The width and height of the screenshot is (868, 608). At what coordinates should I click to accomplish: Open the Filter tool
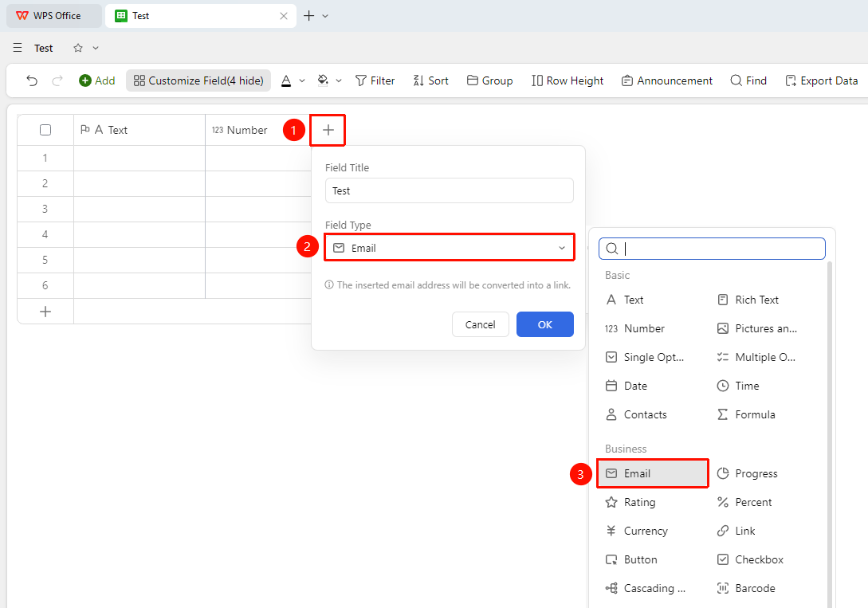[x=375, y=80]
